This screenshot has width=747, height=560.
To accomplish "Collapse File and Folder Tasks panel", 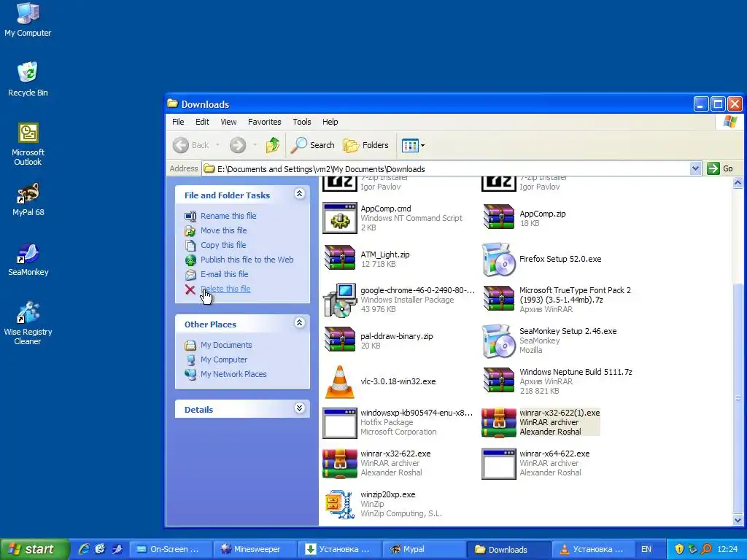I will [x=299, y=193].
